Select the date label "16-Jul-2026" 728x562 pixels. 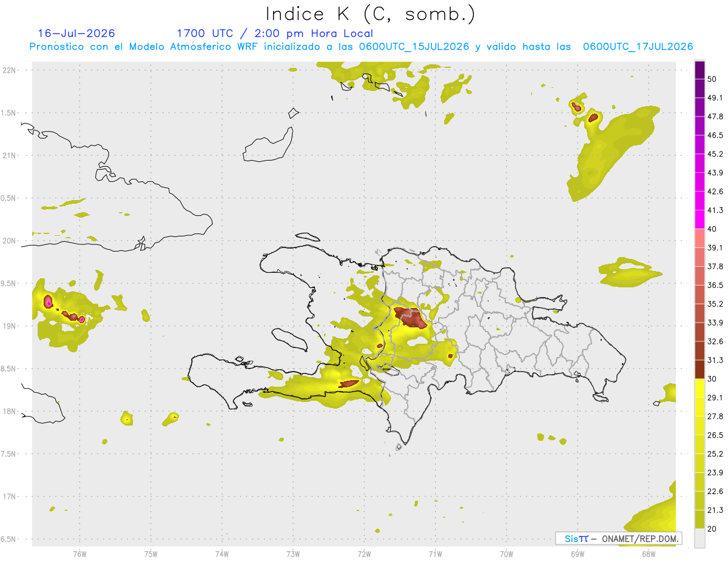point(76,33)
